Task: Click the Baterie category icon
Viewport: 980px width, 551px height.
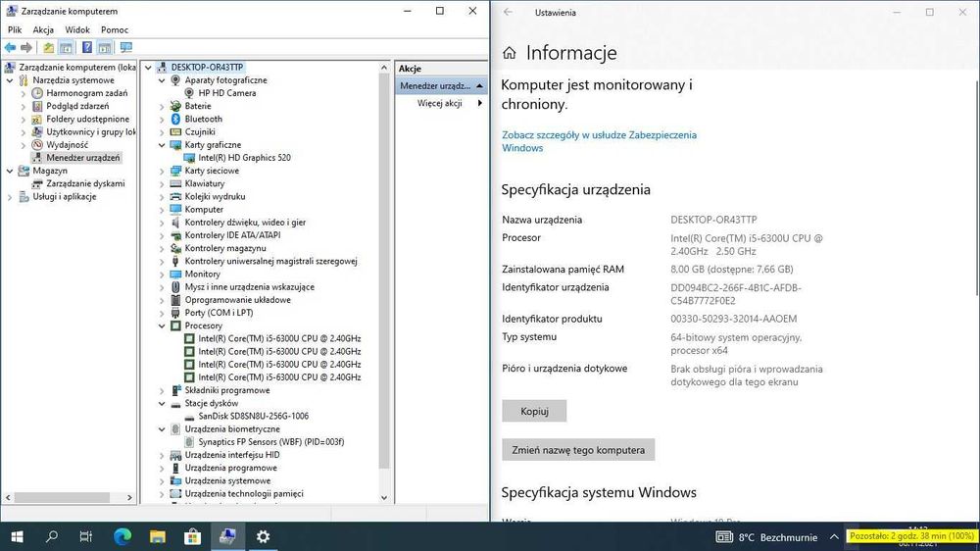Action: point(175,106)
